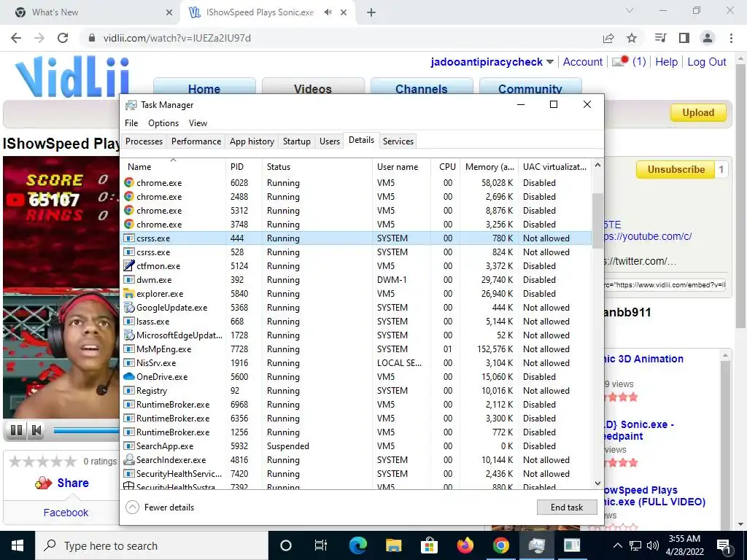Share this page via the share icon

pyautogui.click(x=608, y=38)
